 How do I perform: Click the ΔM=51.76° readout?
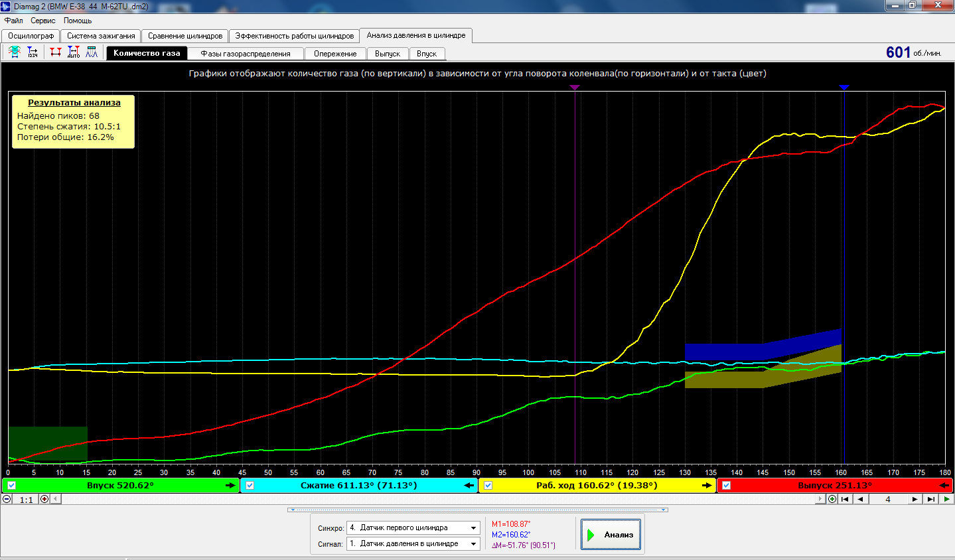click(x=524, y=545)
